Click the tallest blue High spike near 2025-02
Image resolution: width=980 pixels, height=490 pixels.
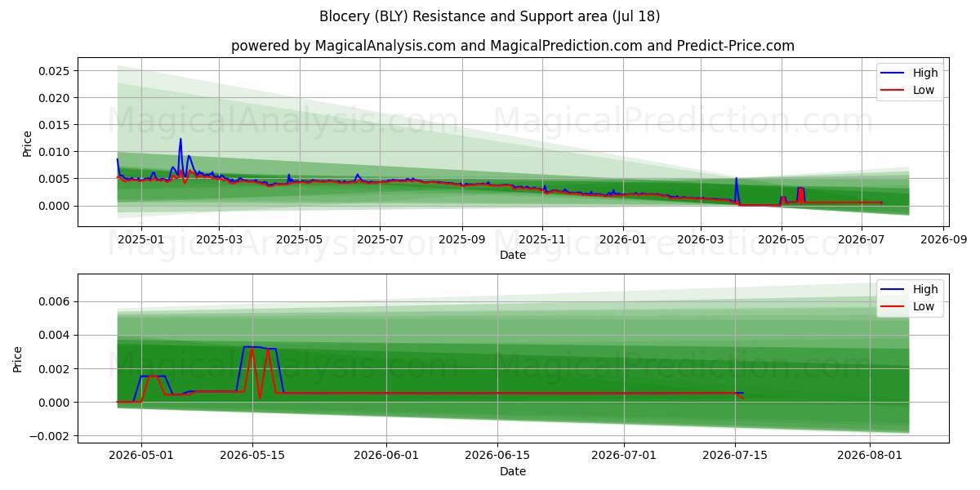point(180,140)
